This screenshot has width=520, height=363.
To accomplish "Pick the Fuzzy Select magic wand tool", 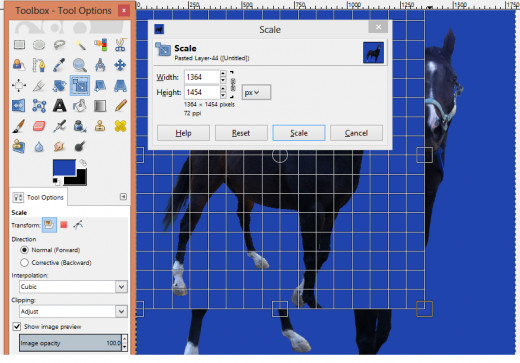I will click(80, 45).
